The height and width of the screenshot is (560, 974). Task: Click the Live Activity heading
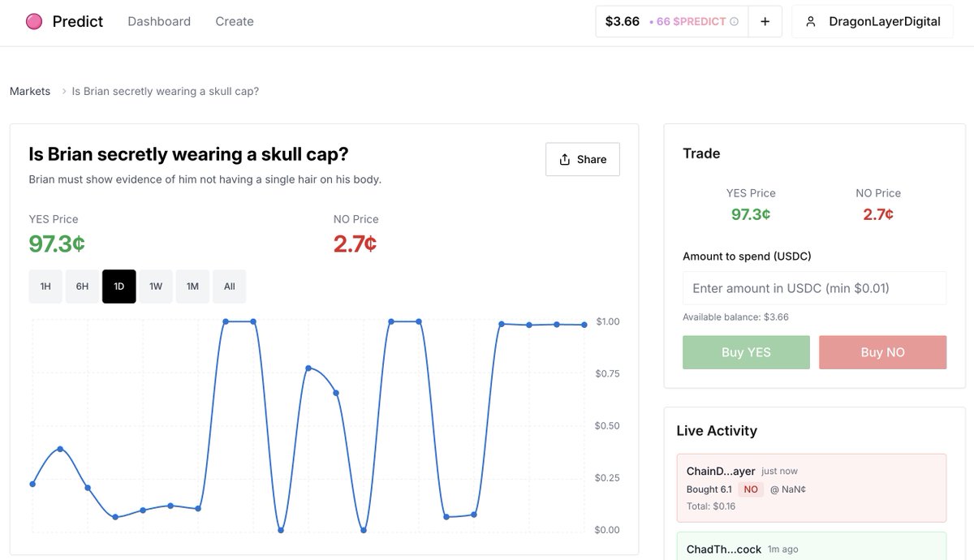pos(717,431)
